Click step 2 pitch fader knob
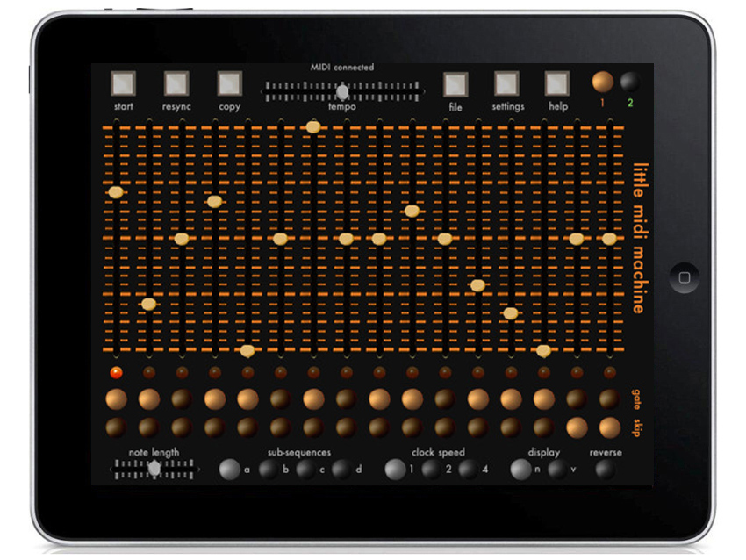 click(149, 304)
